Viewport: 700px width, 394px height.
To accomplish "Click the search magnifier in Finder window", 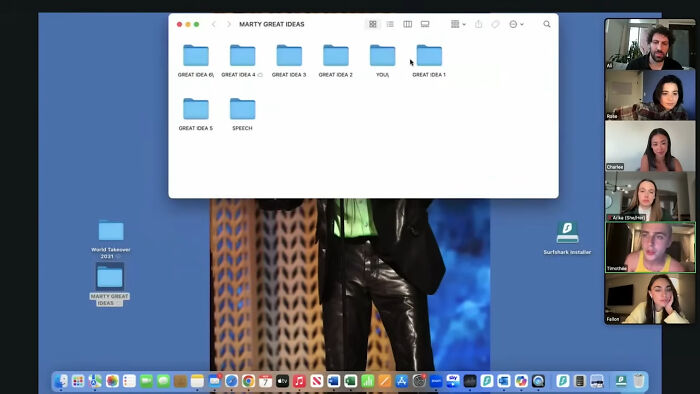I will pos(547,24).
